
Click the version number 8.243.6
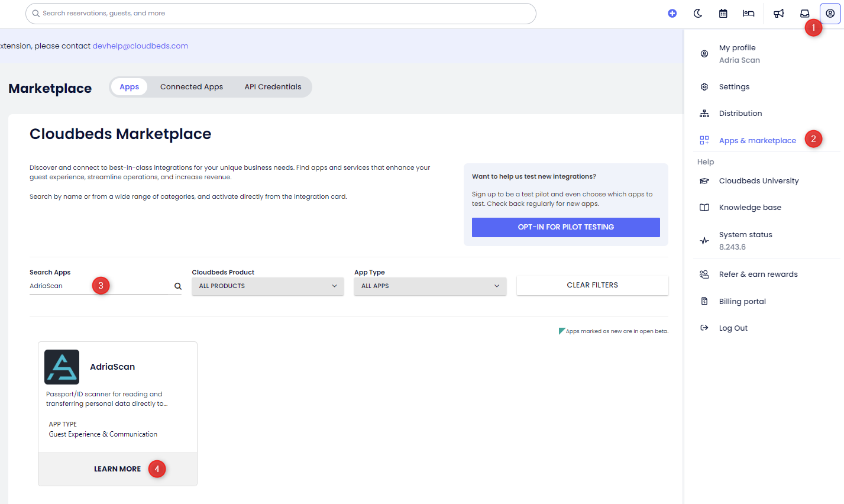732,247
